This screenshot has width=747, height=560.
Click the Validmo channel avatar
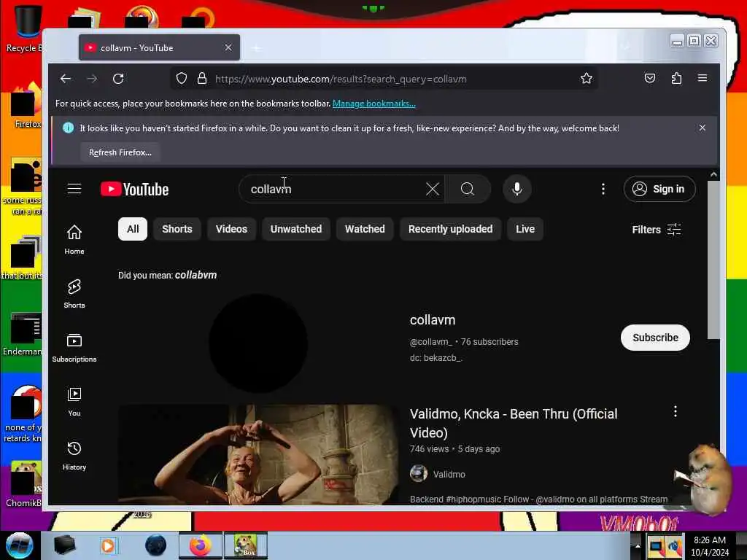click(418, 473)
